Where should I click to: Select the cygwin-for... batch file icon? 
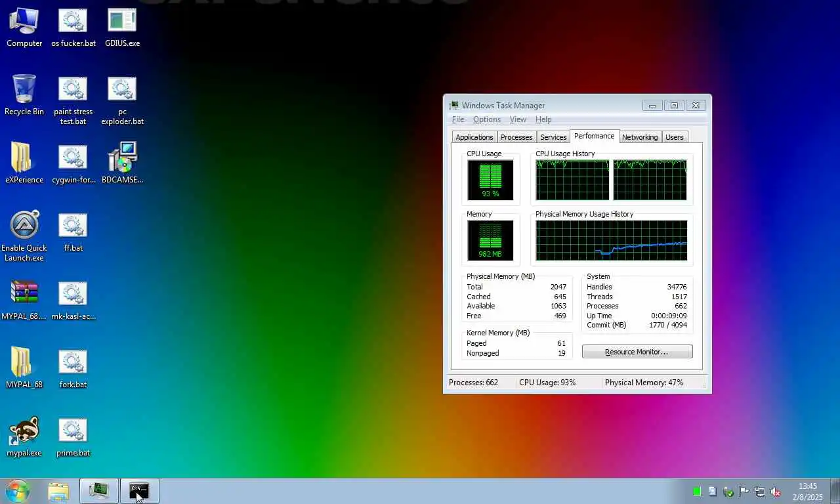point(73,164)
